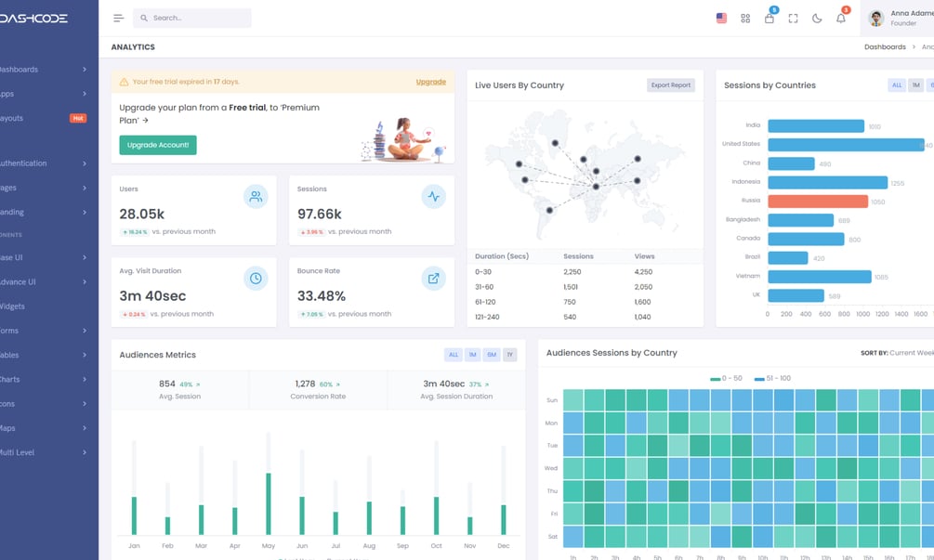The image size is (934, 560).
Task: Click the '28.05k' Users value
Action: [142, 215]
